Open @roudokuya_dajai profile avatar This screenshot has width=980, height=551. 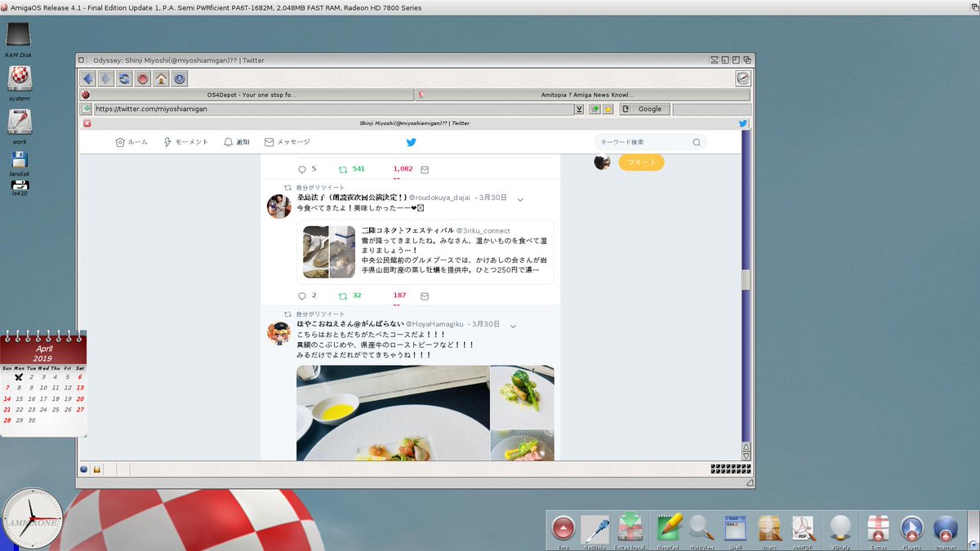click(279, 207)
